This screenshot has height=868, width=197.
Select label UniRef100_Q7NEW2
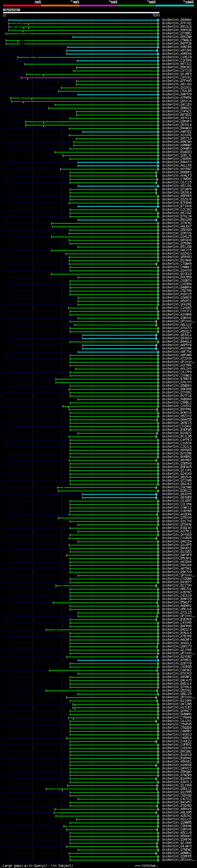click(177, 850)
